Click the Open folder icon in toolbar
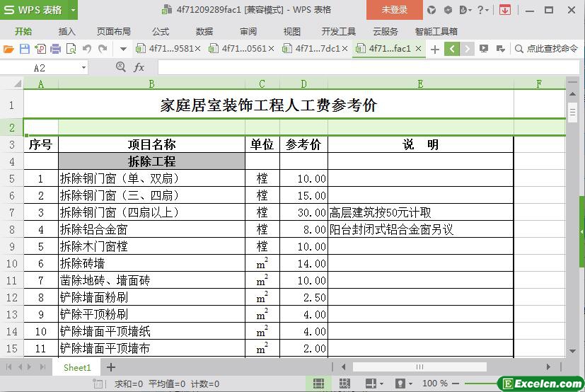Viewport: 585px width, 392px height. 8,49
